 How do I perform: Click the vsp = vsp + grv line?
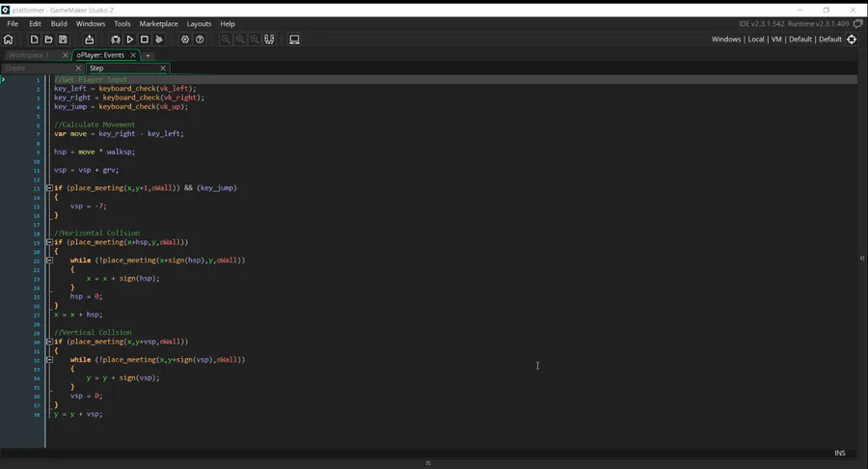click(x=87, y=170)
